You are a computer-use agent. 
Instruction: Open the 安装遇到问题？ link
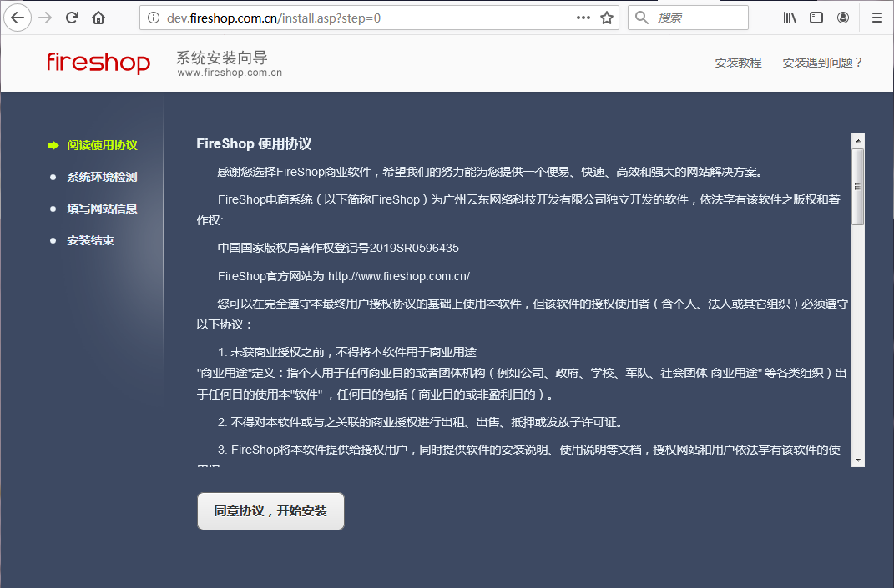tap(822, 63)
